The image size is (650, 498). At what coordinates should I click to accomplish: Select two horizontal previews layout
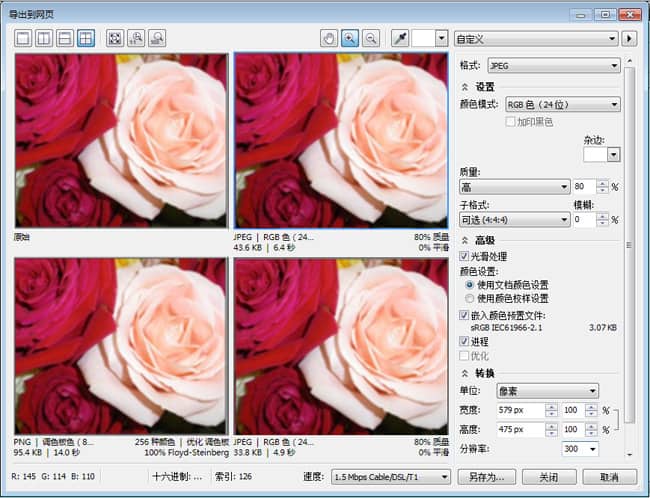(65, 39)
